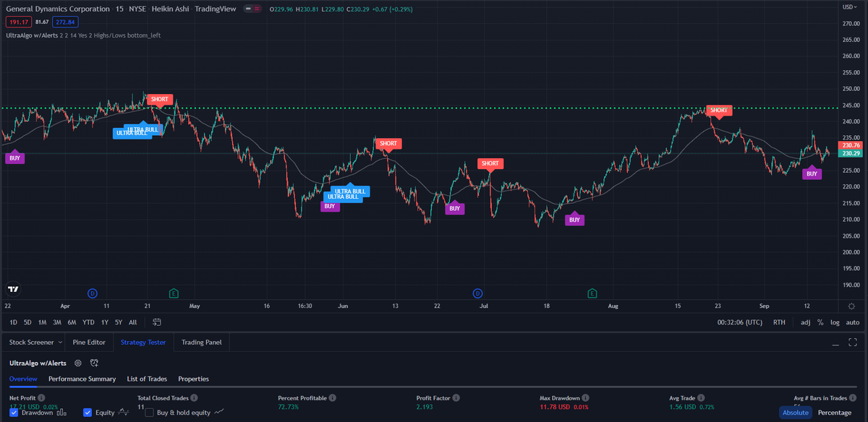This screenshot has width=868, height=422.
Task: Click the earnings E marker before August
Action: [x=592, y=293]
